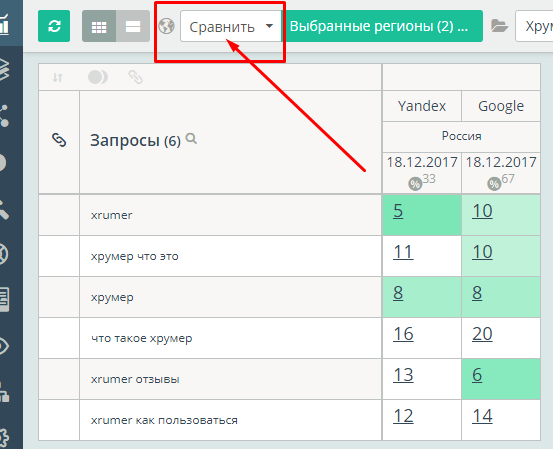This screenshot has width=553, height=449.
Task: Click the grey link icon in table toolbar
Action: [x=135, y=77]
